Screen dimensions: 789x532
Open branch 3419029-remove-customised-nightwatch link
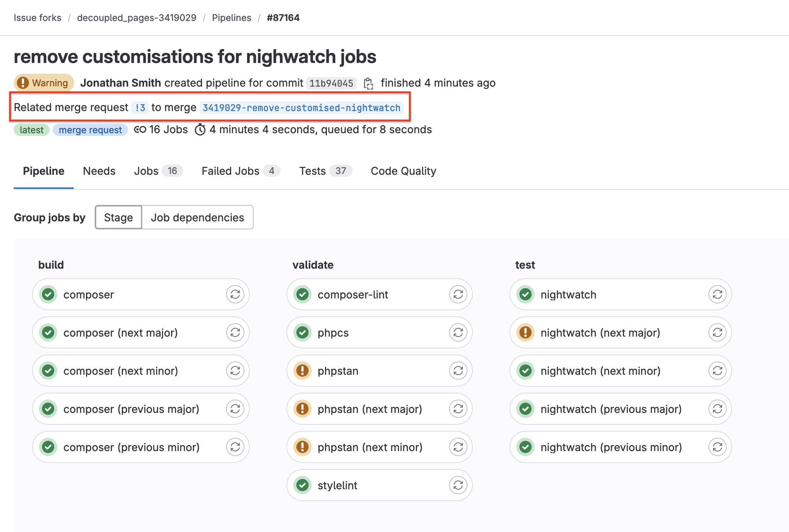click(x=301, y=108)
